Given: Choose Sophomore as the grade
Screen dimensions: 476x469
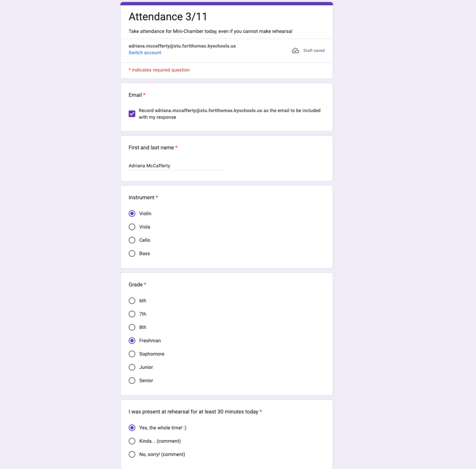Looking at the screenshot, I should 132,354.
